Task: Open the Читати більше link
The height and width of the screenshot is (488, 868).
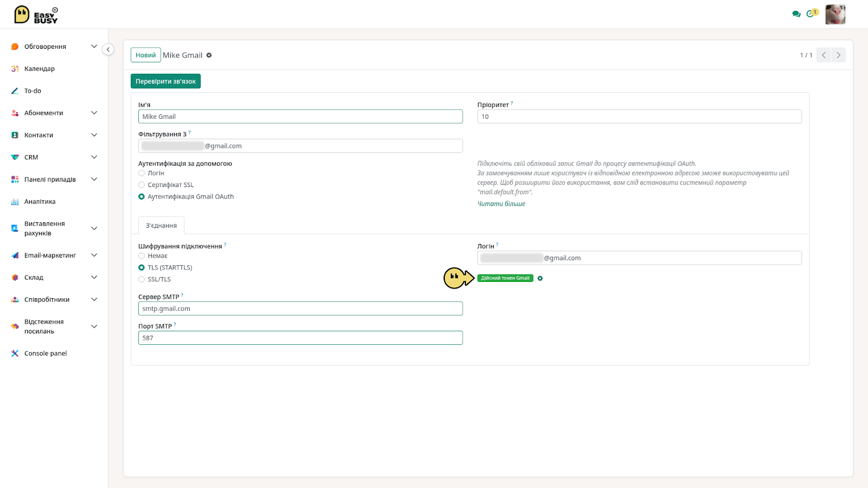Action: pyautogui.click(x=501, y=204)
